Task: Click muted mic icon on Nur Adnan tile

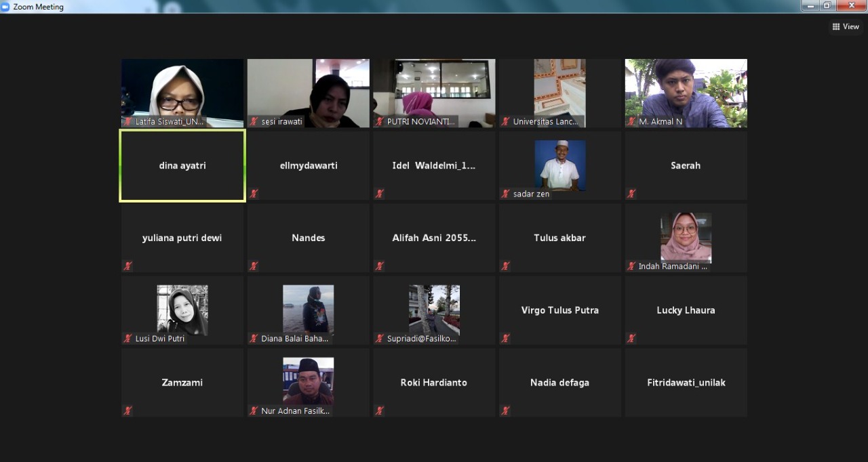Action: pyautogui.click(x=254, y=411)
